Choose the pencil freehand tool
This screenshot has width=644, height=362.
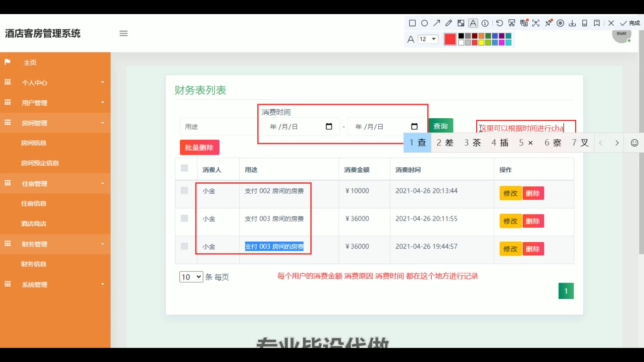click(448, 23)
